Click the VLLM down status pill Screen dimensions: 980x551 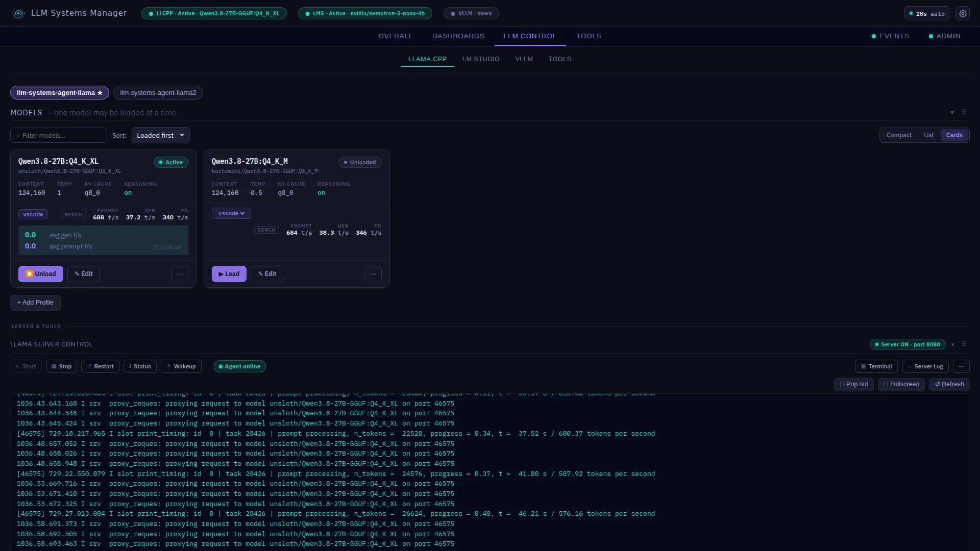[x=471, y=14]
